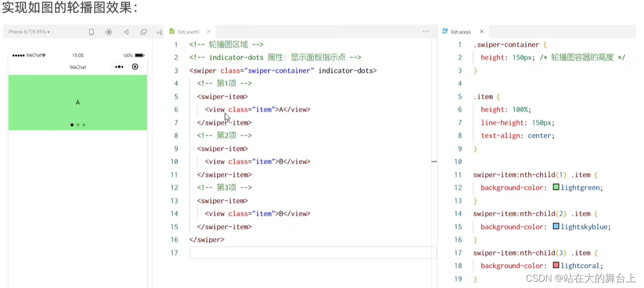
Task: Open the iPhone 6/7/8 85% device dropdown
Action: [29, 32]
